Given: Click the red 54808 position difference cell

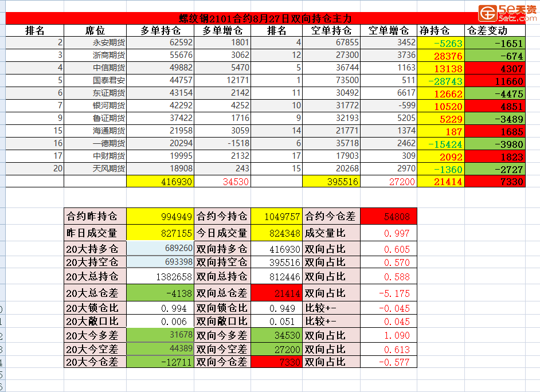Looking at the screenshot, I should click(389, 216).
